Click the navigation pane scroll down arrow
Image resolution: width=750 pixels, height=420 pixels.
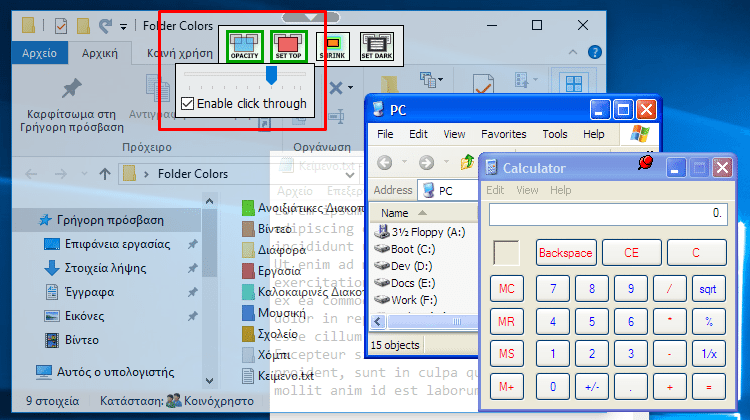[x=210, y=381]
